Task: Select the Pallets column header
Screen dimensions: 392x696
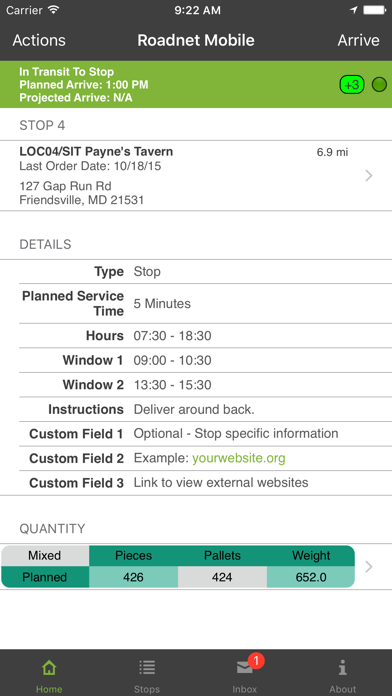Action: point(222,556)
